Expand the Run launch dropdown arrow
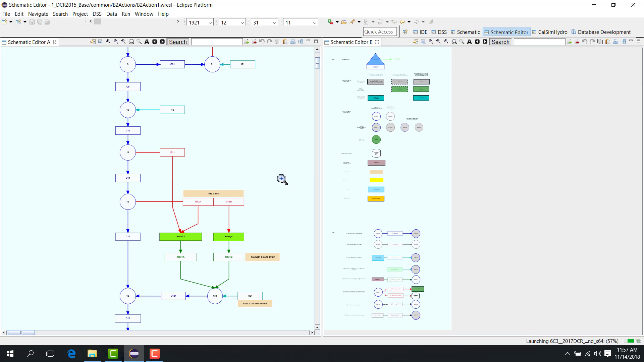 point(337,22)
